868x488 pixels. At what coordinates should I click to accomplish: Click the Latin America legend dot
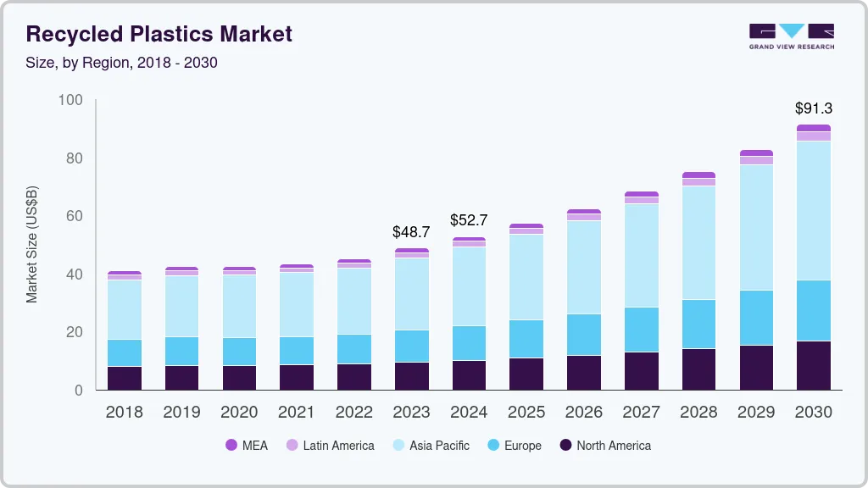coord(292,445)
